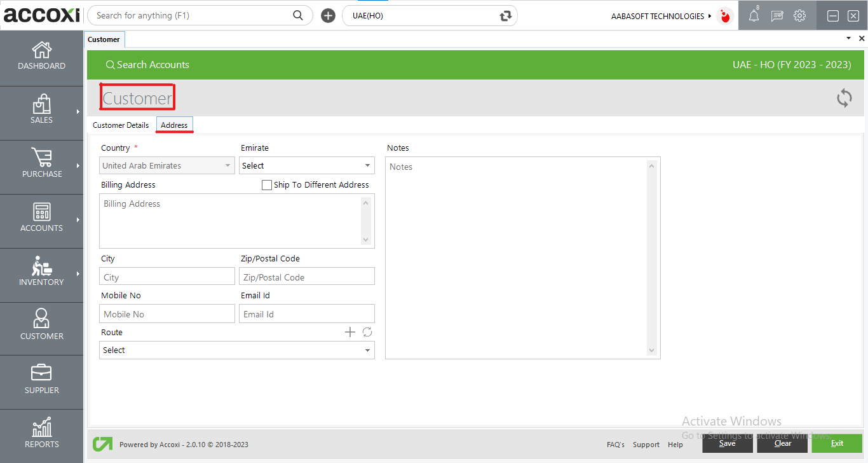868x463 pixels.
Task: Save the customer record
Action: (x=727, y=443)
